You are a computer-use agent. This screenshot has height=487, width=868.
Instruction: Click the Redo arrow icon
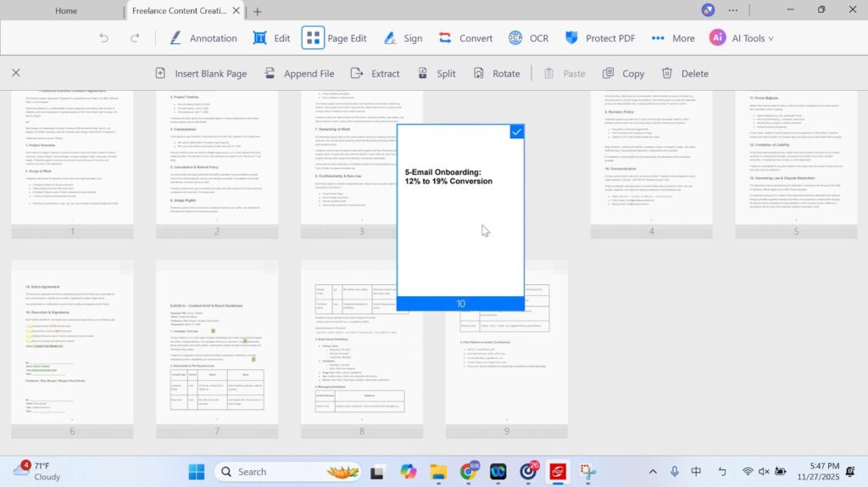coord(135,38)
